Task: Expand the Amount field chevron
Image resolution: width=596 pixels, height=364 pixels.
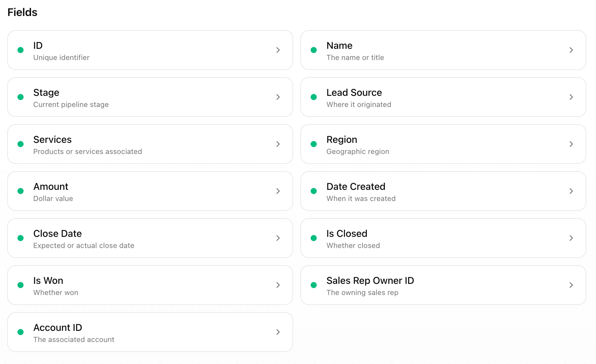Action: (278, 191)
